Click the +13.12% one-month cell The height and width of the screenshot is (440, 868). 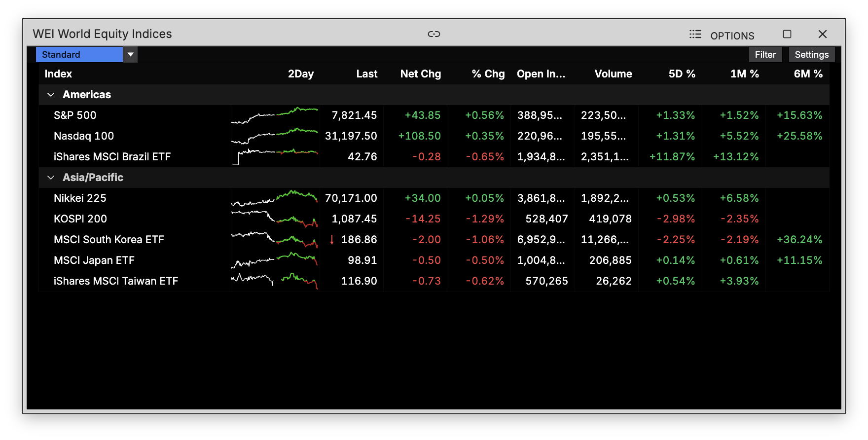coord(736,157)
